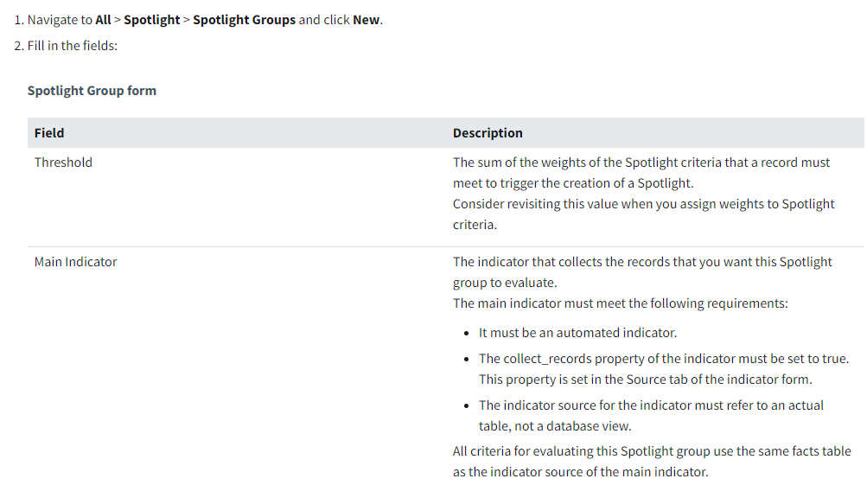Click the bold word "New" in step 1
The width and height of the screenshot is (867, 504).
click(366, 20)
